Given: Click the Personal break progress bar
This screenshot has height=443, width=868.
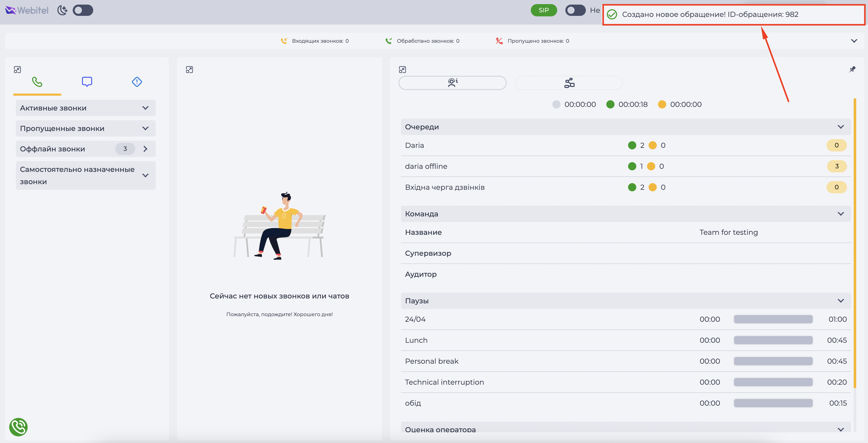Looking at the screenshot, I should click(773, 361).
